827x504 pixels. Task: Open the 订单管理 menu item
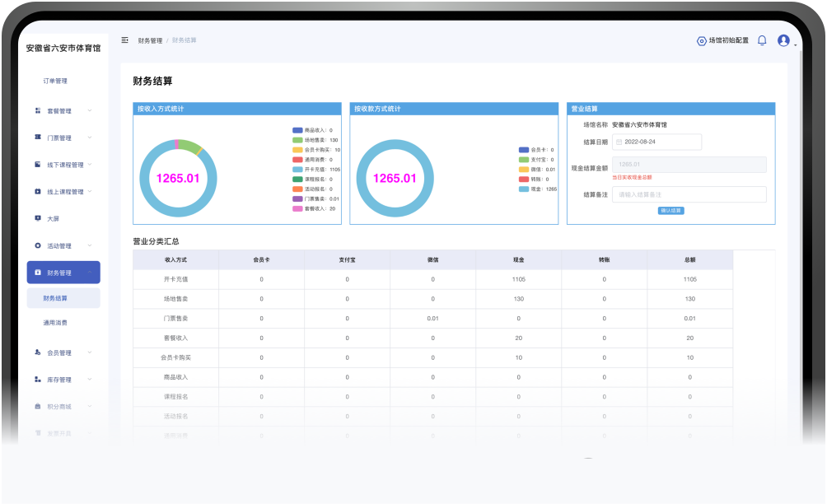click(55, 81)
